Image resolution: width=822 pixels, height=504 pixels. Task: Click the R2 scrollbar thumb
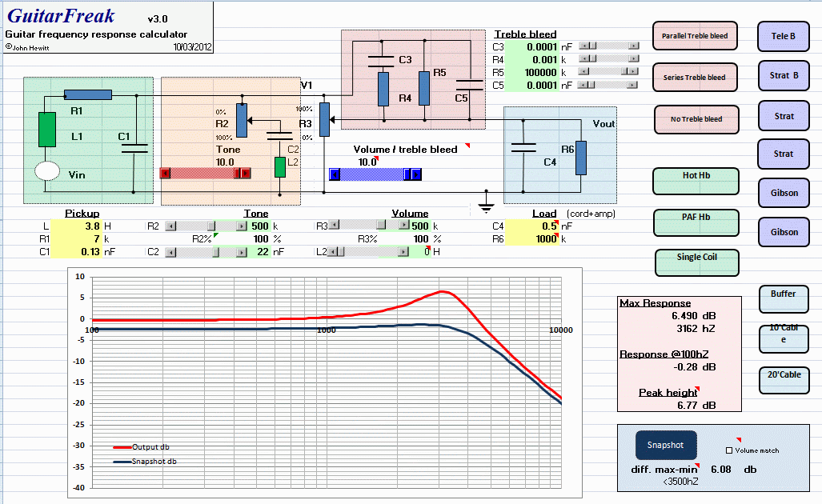[x=211, y=226]
